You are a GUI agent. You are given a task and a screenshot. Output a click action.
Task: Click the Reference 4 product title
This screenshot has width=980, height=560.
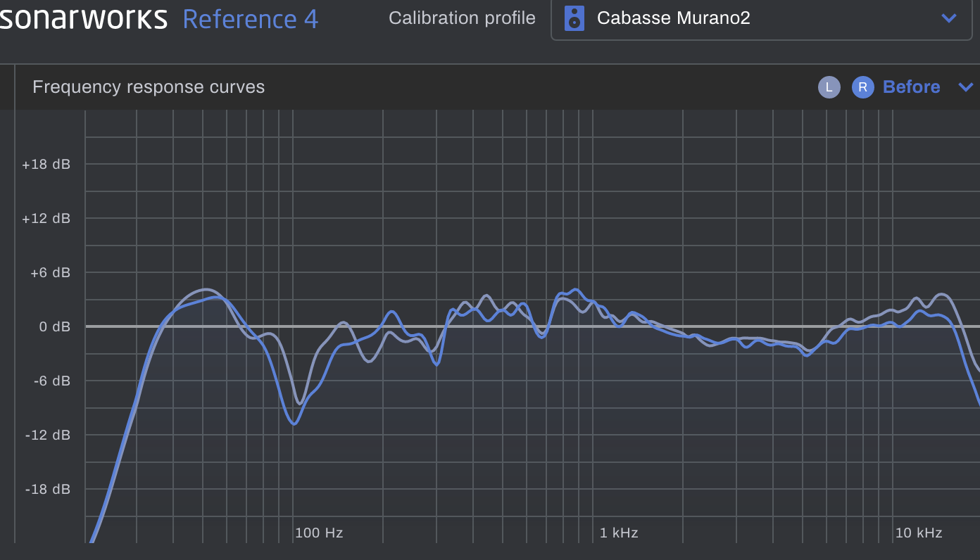(x=250, y=19)
